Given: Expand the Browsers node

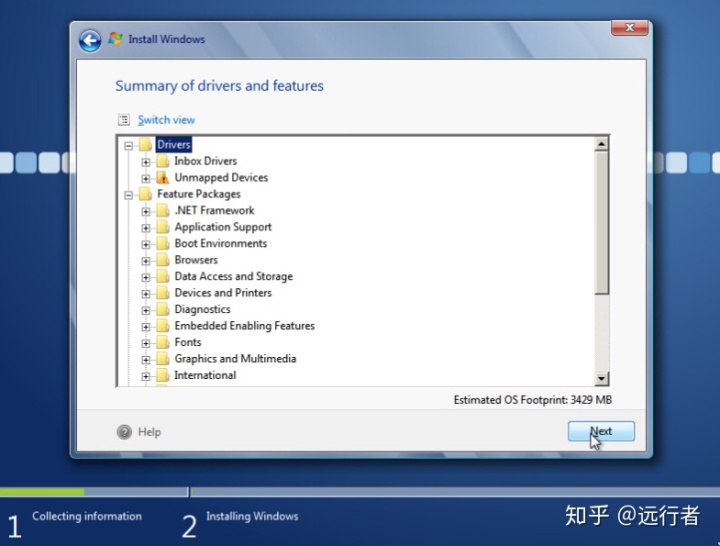Looking at the screenshot, I should point(146,261).
